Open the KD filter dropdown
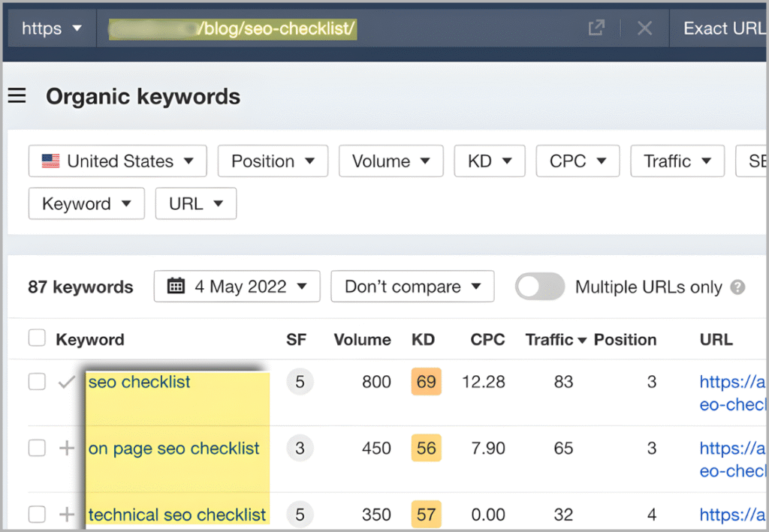769x532 pixels. (x=489, y=161)
